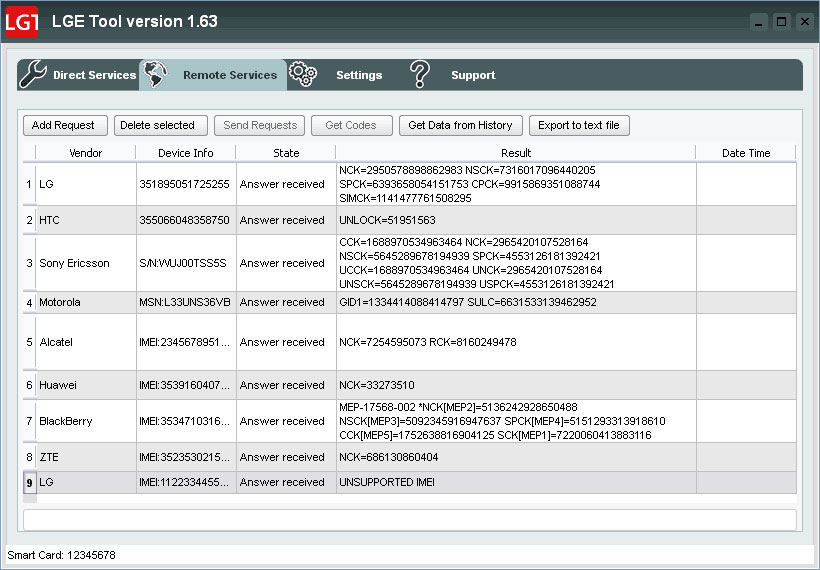This screenshot has width=820, height=570.
Task: Click the NCK=7254595073 RCK result cell
Action: [x=516, y=342]
